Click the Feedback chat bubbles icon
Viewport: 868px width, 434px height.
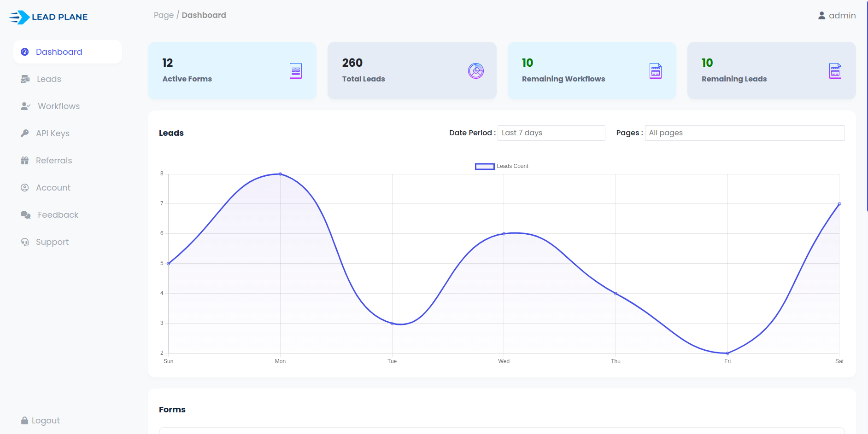[x=25, y=214]
